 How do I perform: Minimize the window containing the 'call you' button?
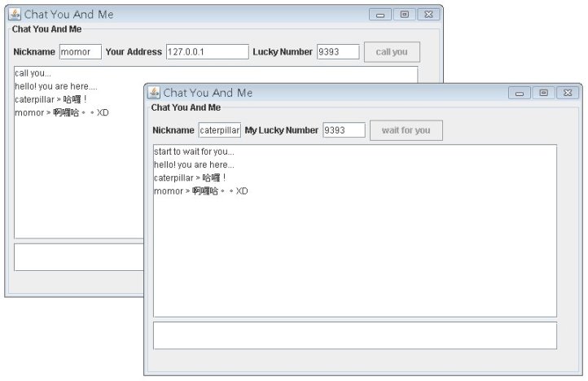380,15
